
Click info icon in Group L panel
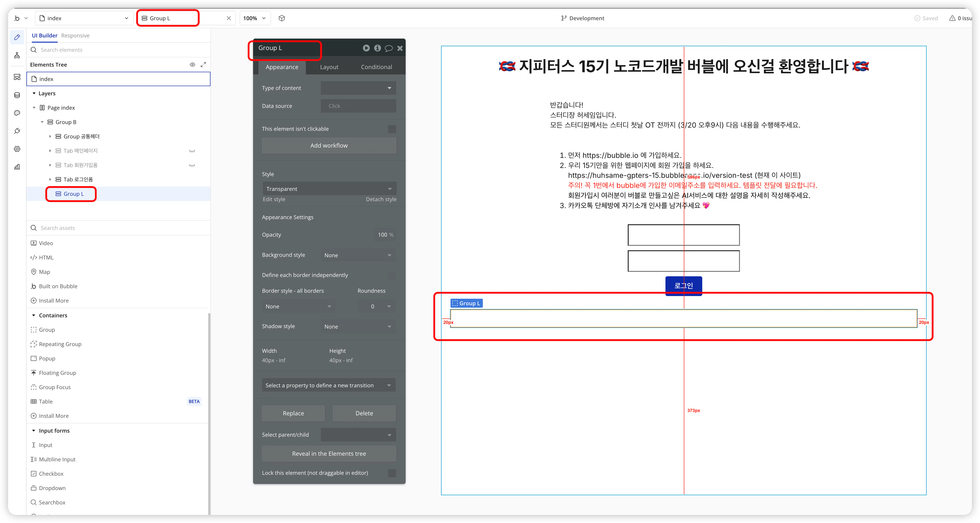click(x=377, y=48)
